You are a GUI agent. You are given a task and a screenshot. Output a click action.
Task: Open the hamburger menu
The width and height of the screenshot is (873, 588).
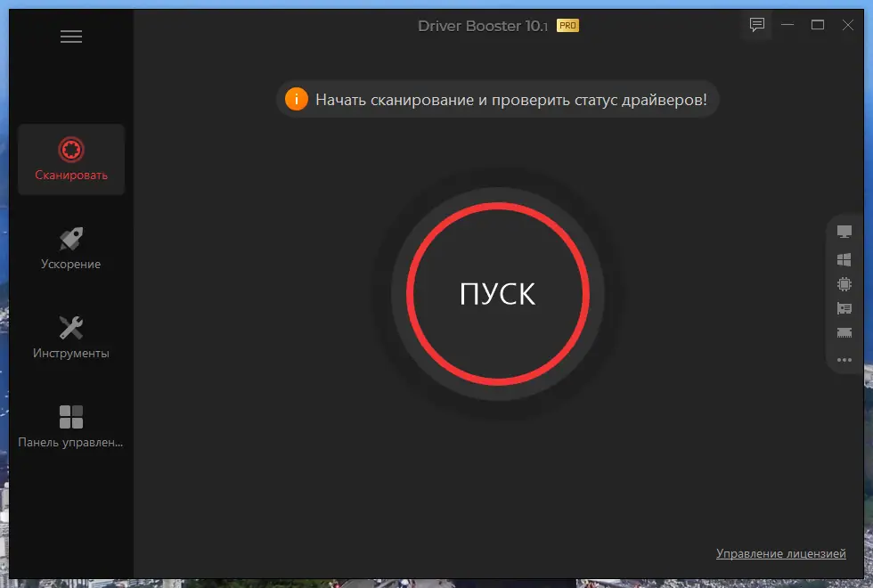pyautogui.click(x=71, y=36)
